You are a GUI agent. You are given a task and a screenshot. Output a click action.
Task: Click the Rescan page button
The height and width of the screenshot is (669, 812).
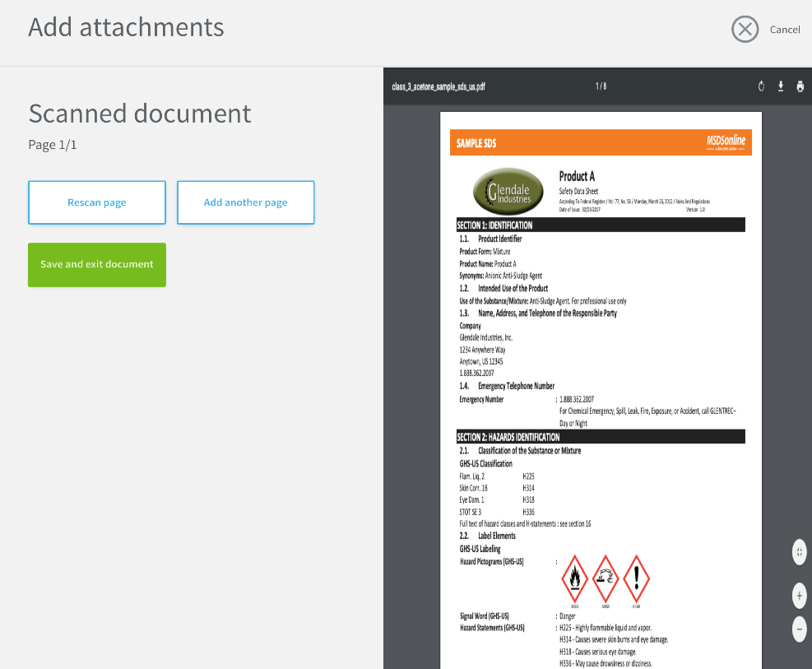[97, 202]
